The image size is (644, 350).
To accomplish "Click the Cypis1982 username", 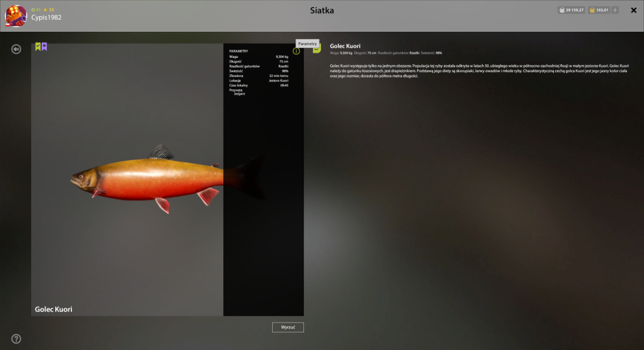I will [46, 18].
